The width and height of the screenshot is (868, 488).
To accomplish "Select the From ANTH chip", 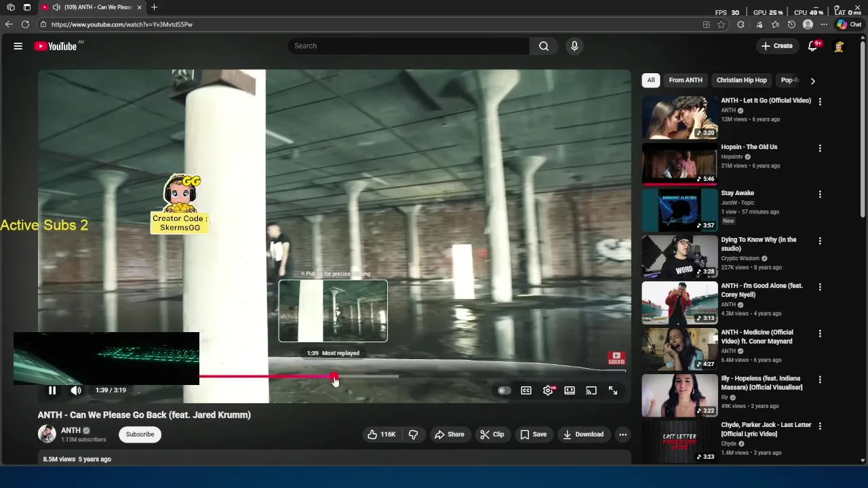I will tap(686, 80).
